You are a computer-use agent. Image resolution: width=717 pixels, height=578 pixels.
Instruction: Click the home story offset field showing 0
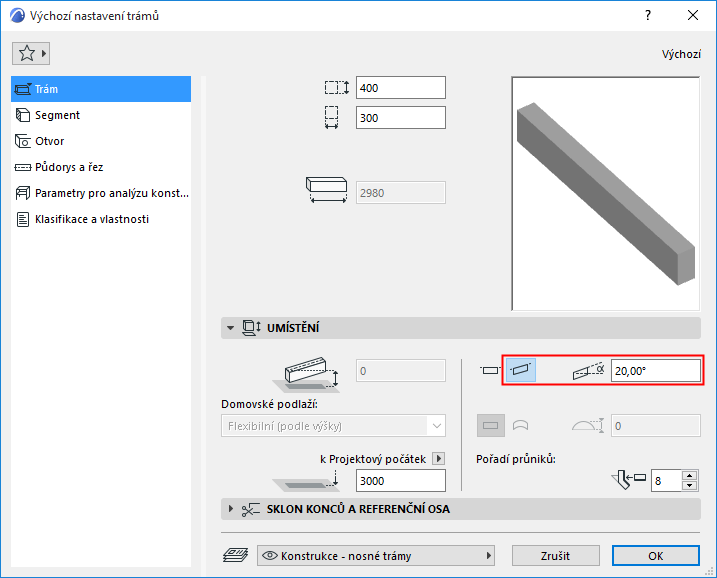(401, 371)
